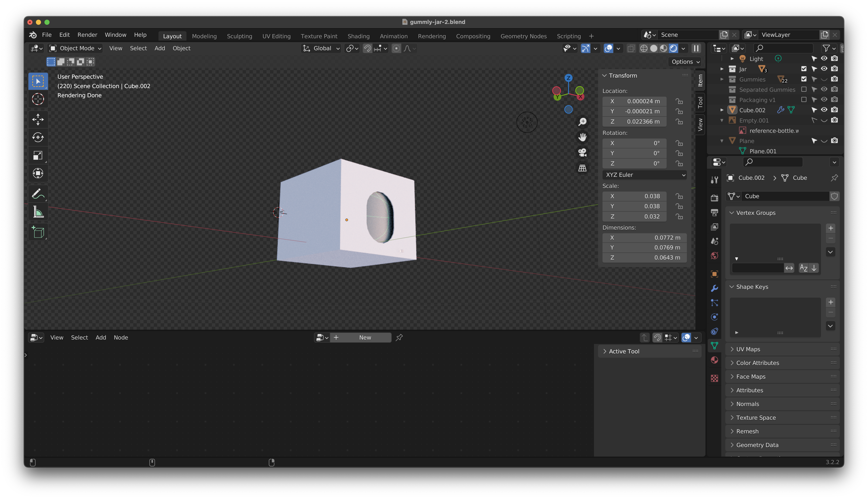This screenshot has width=868, height=499.
Task: Click the Scale X value field
Action: coord(634,196)
